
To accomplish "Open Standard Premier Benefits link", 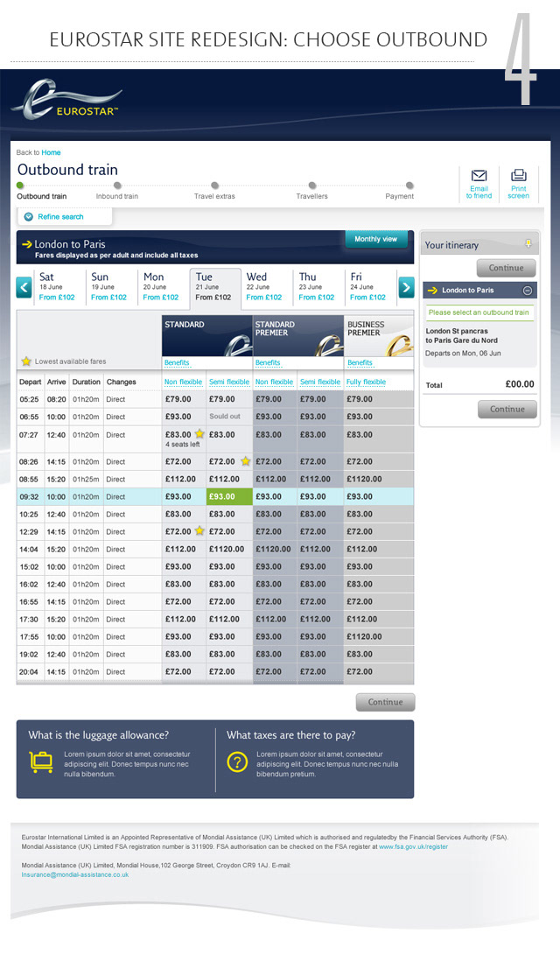I will click(x=268, y=363).
